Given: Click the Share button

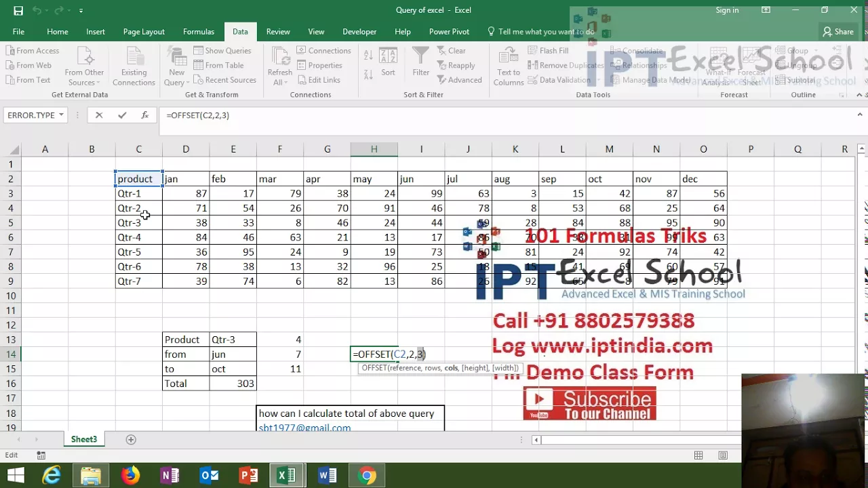Looking at the screenshot, I should (837, 32).
